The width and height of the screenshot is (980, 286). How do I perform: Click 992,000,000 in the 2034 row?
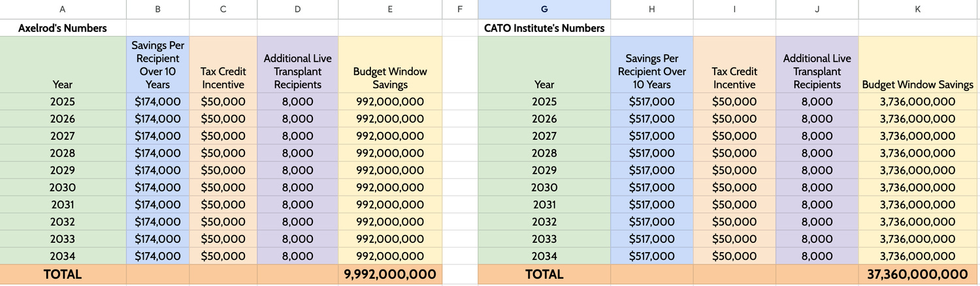[x=391, y=256]
